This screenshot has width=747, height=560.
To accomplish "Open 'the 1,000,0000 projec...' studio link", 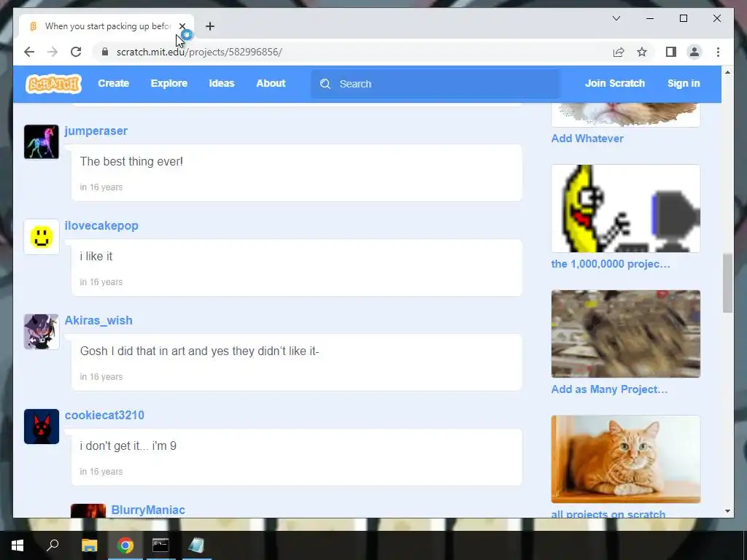I will coord(611,264).
